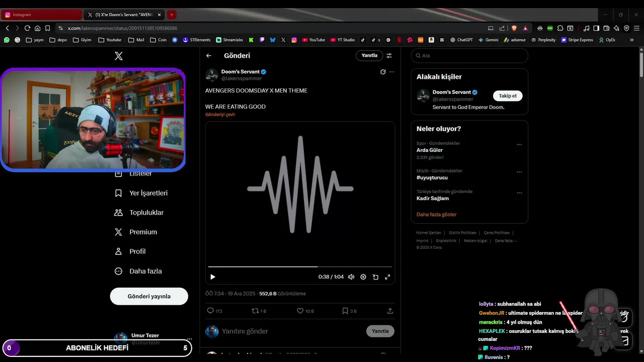Mute the video volume speaker icon

351,277
